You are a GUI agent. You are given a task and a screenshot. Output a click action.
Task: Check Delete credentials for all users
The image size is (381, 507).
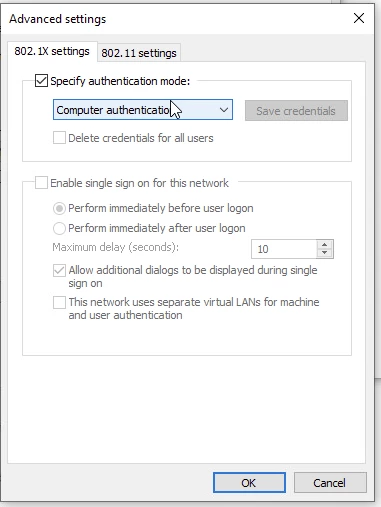click(59, 138)
